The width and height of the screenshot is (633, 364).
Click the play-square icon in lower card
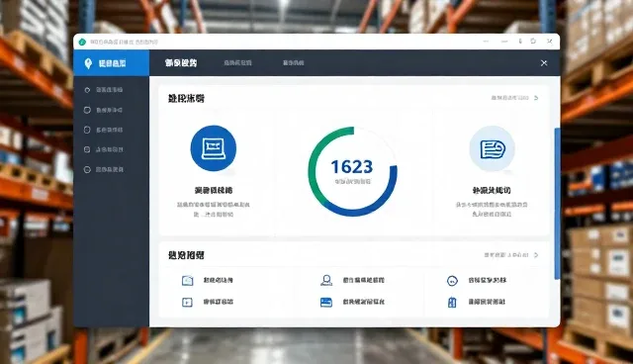point(187,302)
